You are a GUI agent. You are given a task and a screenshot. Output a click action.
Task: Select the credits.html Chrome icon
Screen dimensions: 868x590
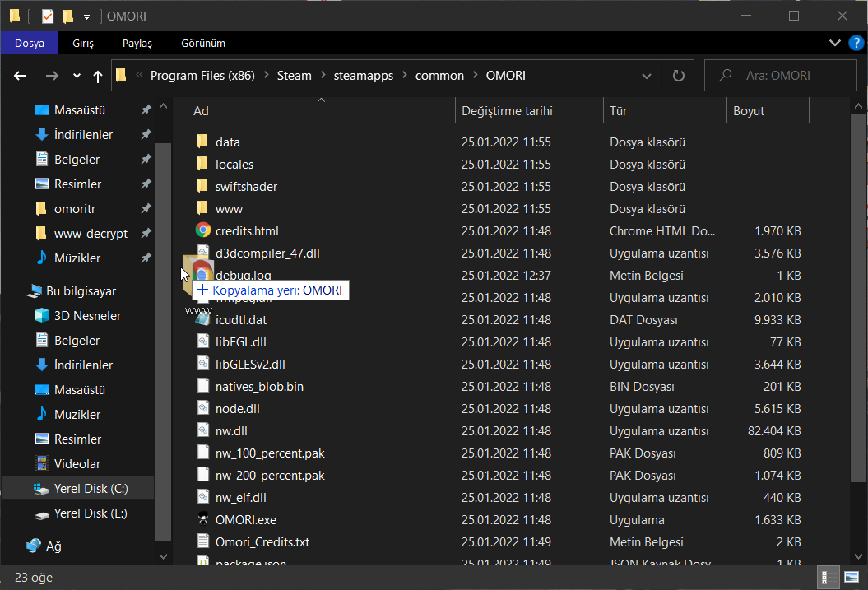(203, 230)
